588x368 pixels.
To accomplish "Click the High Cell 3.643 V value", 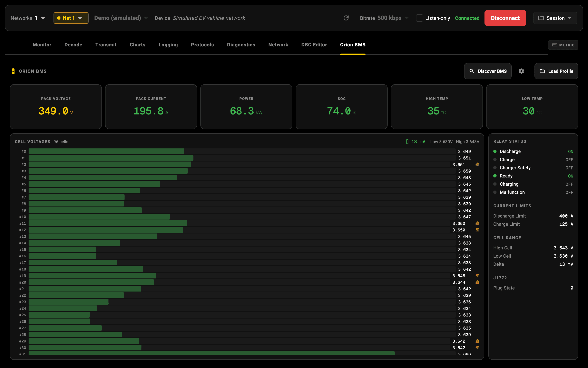I will 563,248.
